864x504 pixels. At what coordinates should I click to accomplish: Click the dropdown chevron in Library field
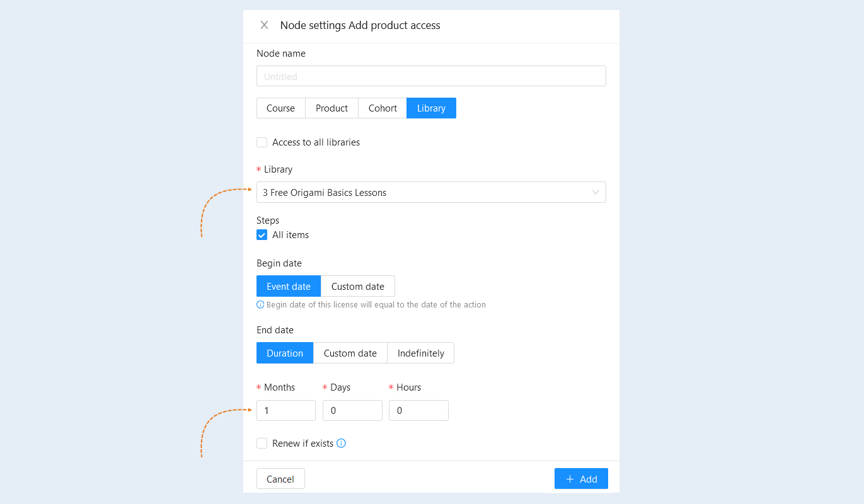[596, 193]
